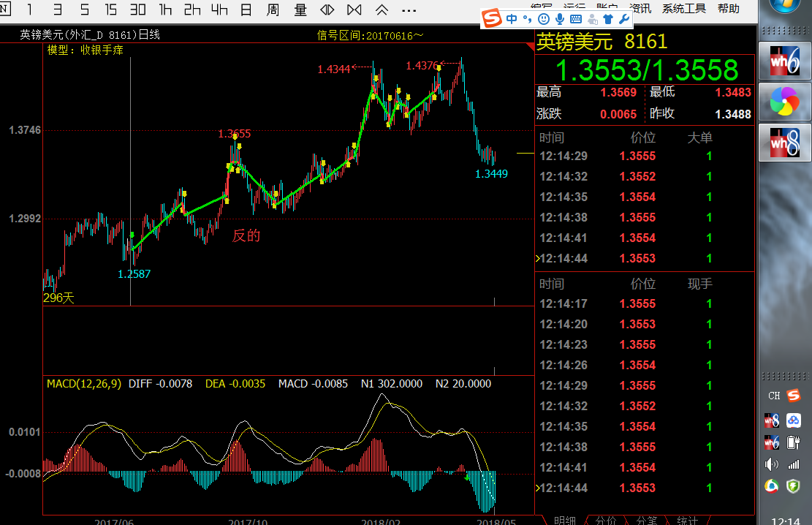This screenshot has width=812, height=525.
Task: Select the daily 日 period
Action: tap(246, 10)
